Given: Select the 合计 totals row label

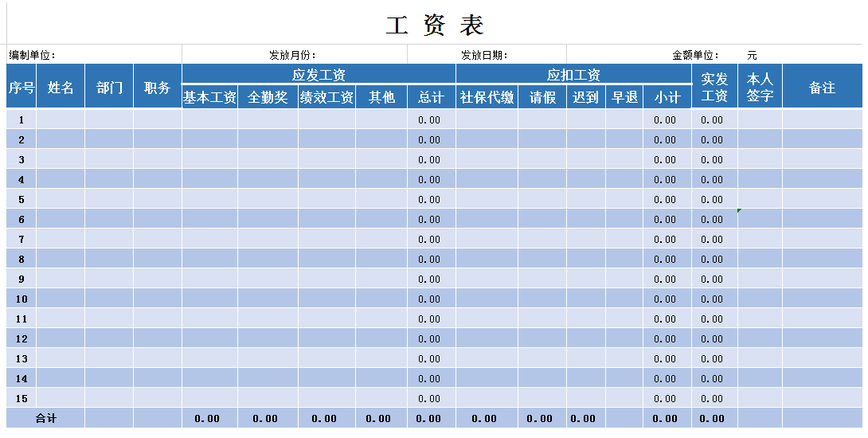Looking at the screenshot, I should [x=45, y=418].
